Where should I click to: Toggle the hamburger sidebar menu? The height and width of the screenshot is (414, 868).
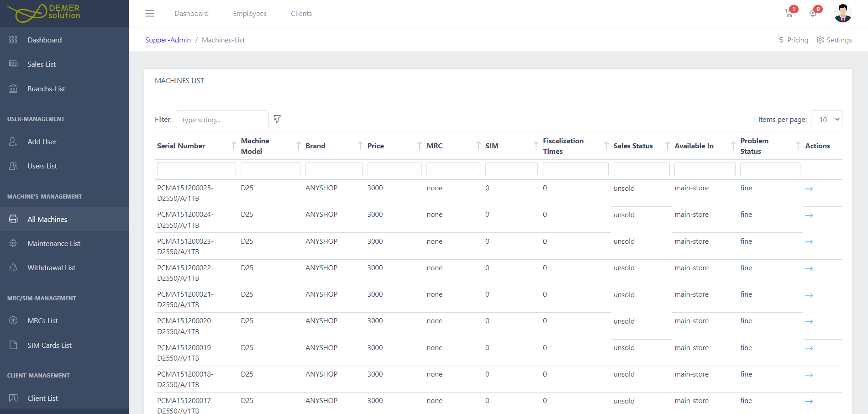coord(150,14)
